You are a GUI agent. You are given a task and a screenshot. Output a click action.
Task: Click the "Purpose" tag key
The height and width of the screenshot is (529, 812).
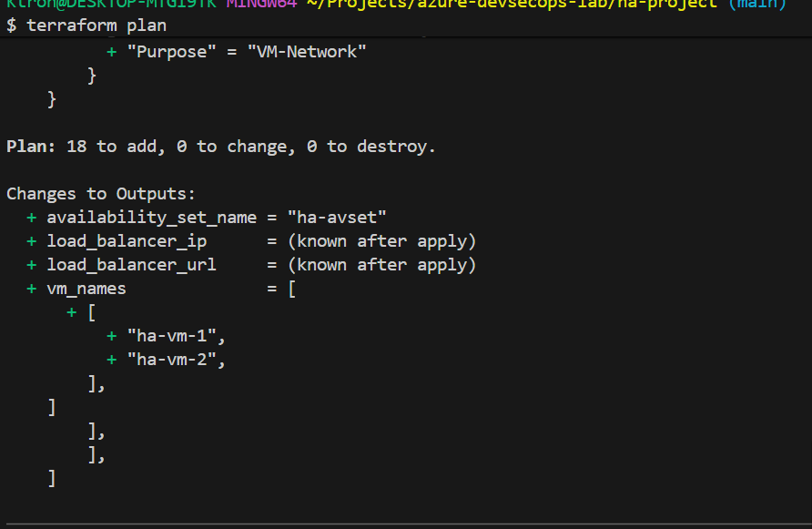click(170, 52)
